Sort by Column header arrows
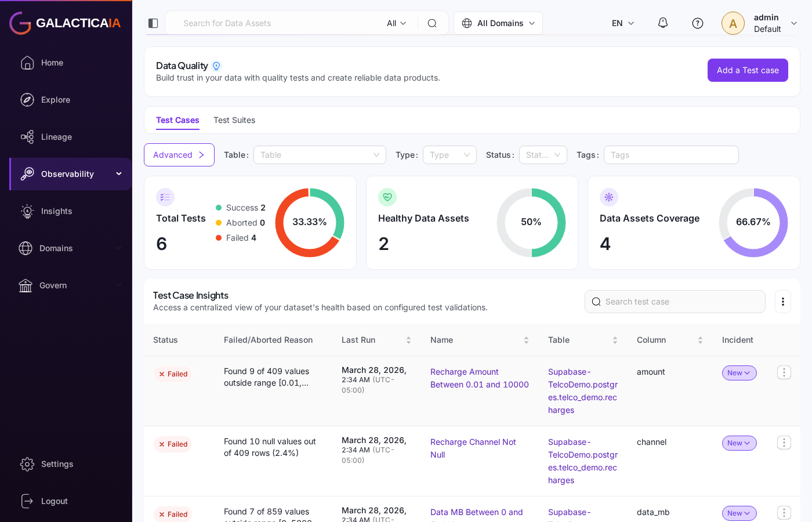The height and width of the screenshot is (522, 812). pyautogui.click(x=700, y=340)
